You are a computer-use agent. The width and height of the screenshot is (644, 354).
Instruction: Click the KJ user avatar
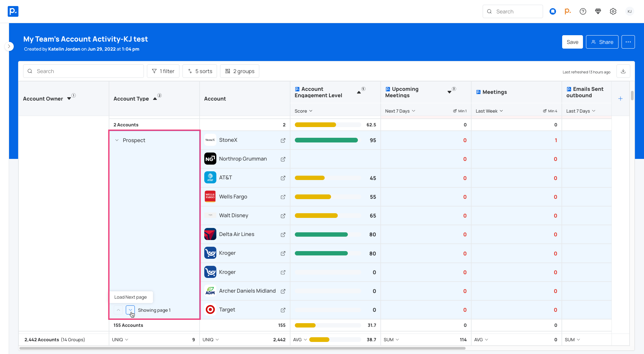pyautogui.click(x=630, y=11)
